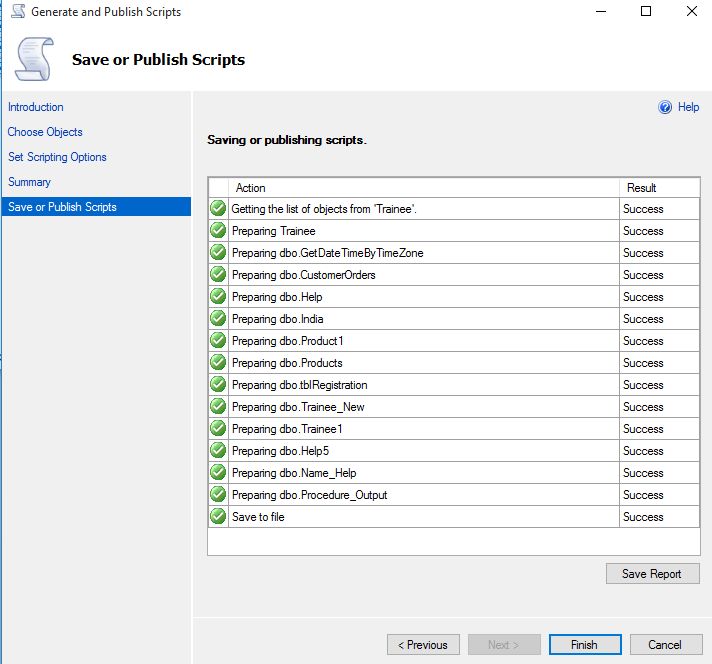Cancel the script generation wizard
The height and width of the screenshot is (664, 712).
(664, 645)
